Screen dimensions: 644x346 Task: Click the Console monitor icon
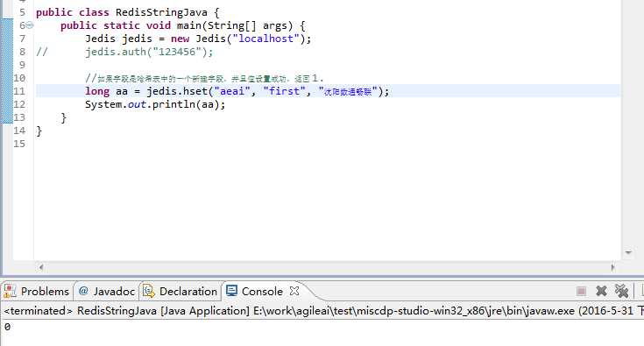coord(231,291)
